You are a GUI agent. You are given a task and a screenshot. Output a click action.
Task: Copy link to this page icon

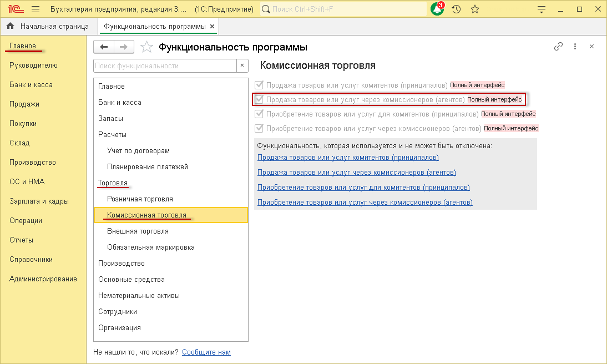558,47
